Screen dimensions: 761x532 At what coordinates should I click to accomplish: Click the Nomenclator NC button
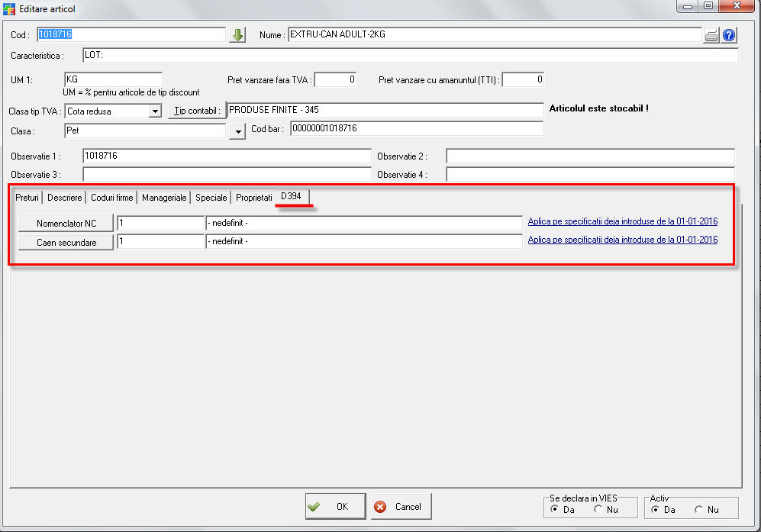pyautogui.click(x=65, y=223)
